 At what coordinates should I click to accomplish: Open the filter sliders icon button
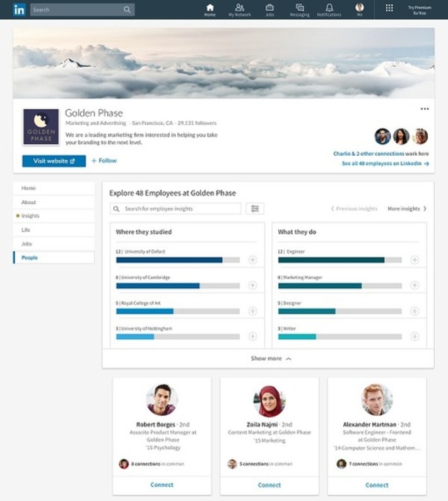pos(255,209)
